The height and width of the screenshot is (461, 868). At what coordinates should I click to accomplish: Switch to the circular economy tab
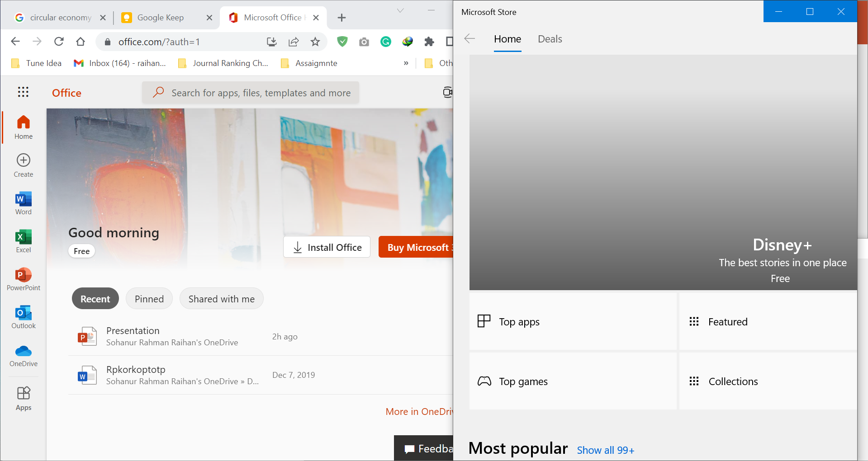tap(60, 18)
